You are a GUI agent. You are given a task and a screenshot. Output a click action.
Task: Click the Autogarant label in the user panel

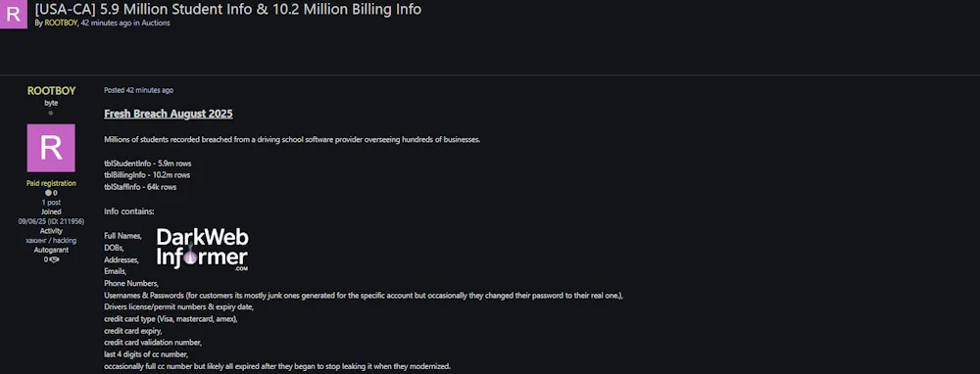pos(51,250)
